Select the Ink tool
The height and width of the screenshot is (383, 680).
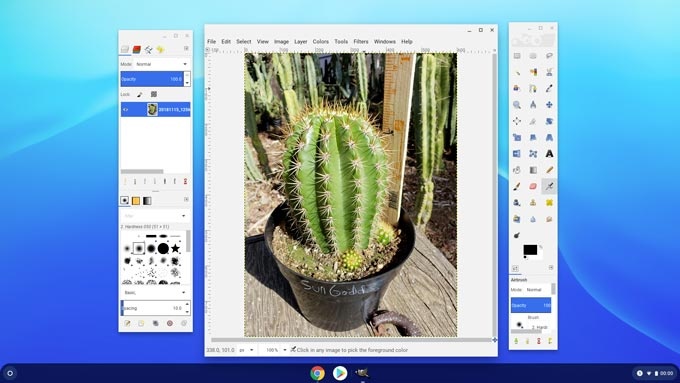pyautogui.click(x=517, y=203)
